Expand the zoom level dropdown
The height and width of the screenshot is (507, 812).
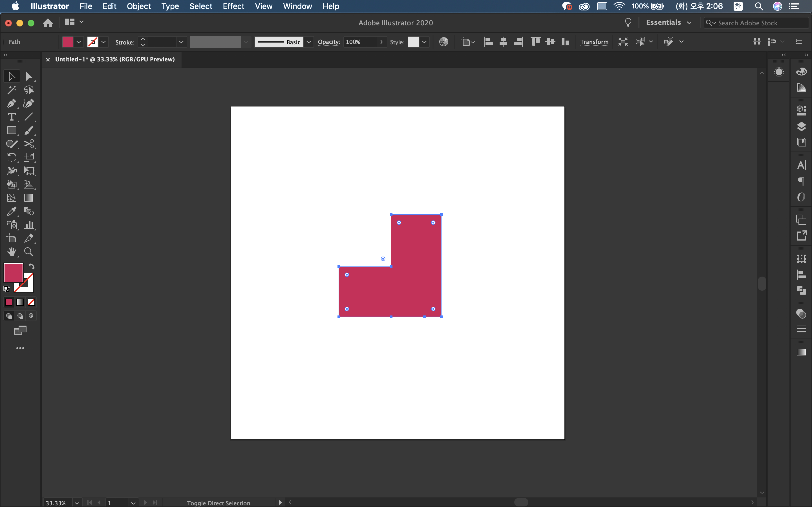tap(77, 503)
